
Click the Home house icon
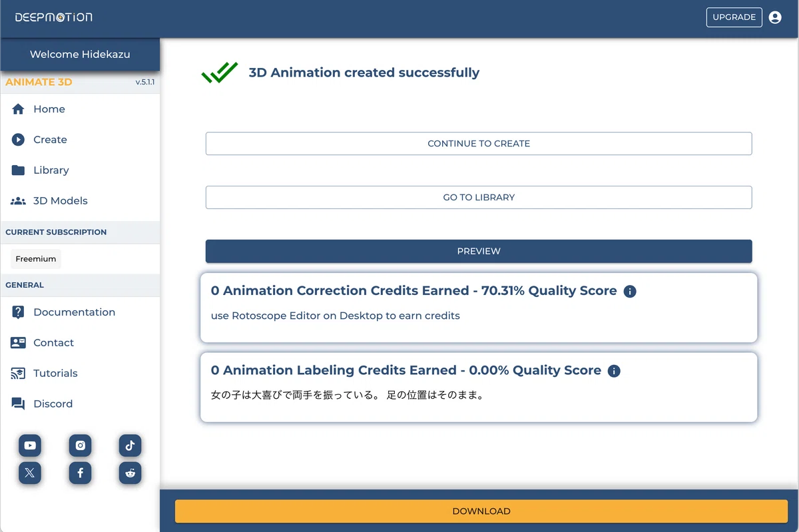click(19, 109)
